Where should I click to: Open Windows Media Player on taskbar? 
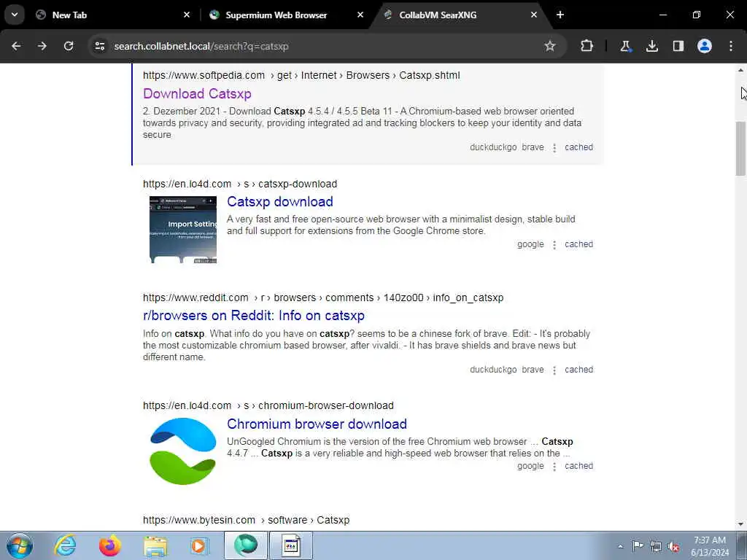200,545
